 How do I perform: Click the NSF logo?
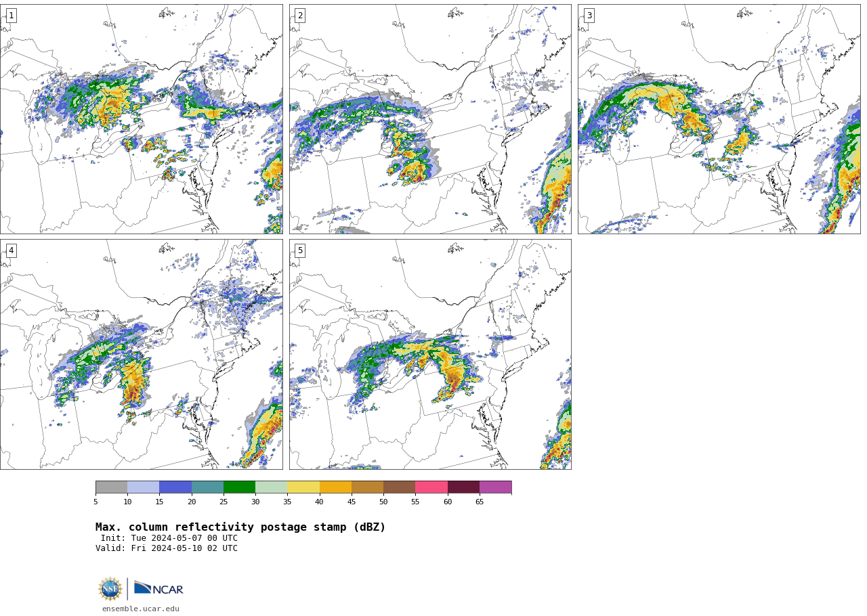tap(110, 589)
